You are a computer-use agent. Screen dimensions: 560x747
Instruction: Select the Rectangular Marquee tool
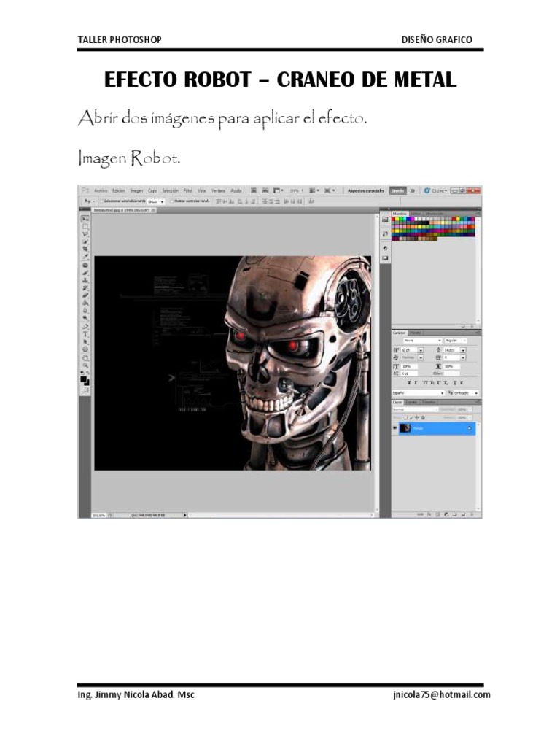[85, 226]
